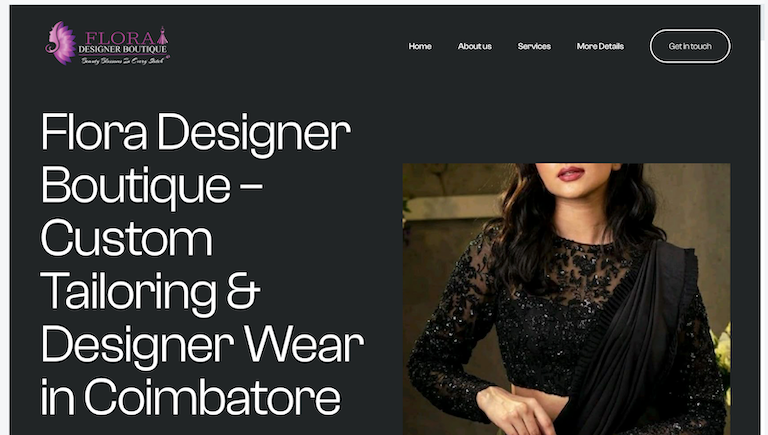768x435 pixels.
Task: Open the Home page link
Action: pos(420,46)
